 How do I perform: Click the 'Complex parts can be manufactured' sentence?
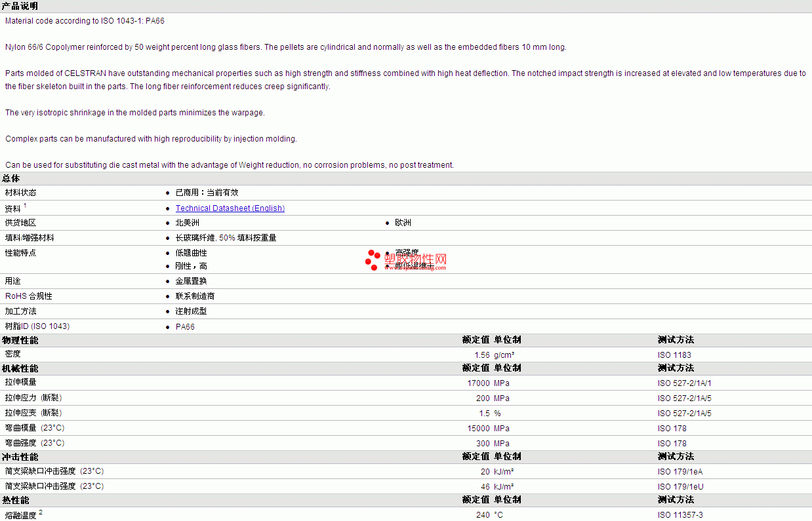coord(151,139)
